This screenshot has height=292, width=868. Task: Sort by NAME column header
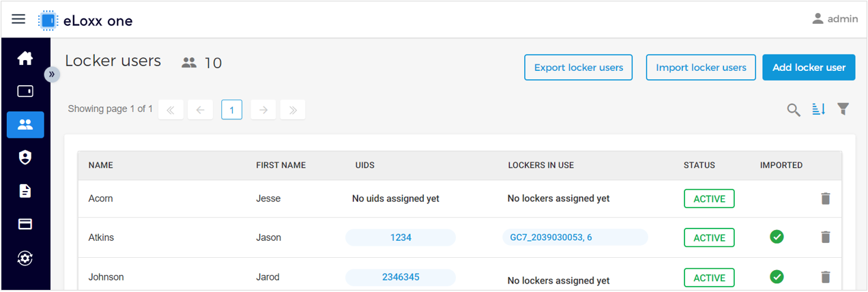tap(100, 165)
